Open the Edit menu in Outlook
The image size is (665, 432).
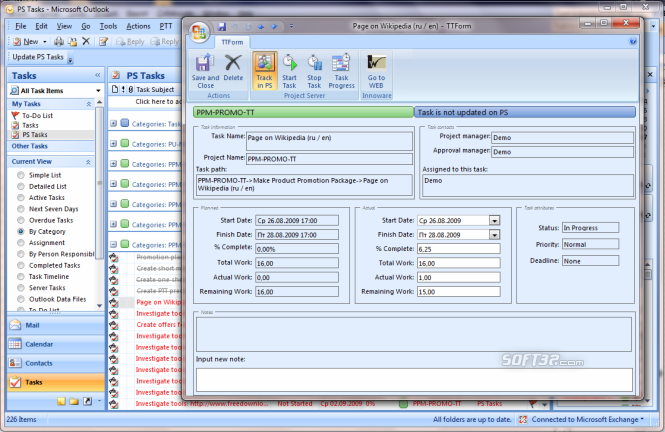click(41, 26)
